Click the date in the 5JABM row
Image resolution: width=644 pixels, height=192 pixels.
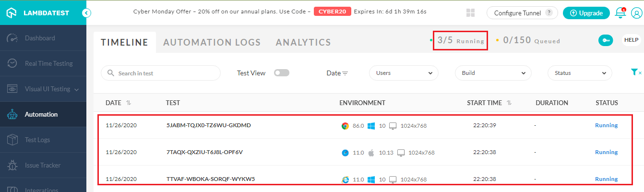pyautogui.click(x=121, y=125)
